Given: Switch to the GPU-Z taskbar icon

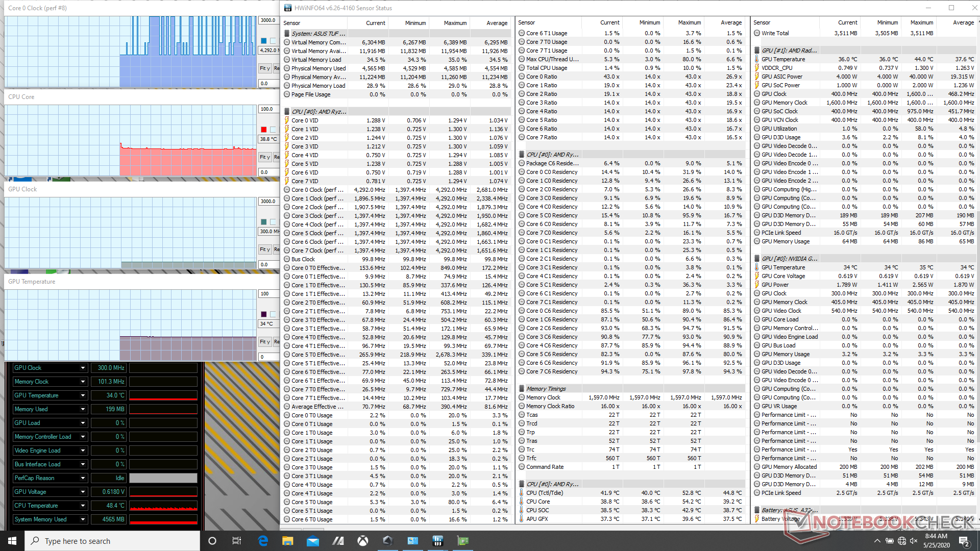Looking at the screenshot, I should (x=463, y=541).
